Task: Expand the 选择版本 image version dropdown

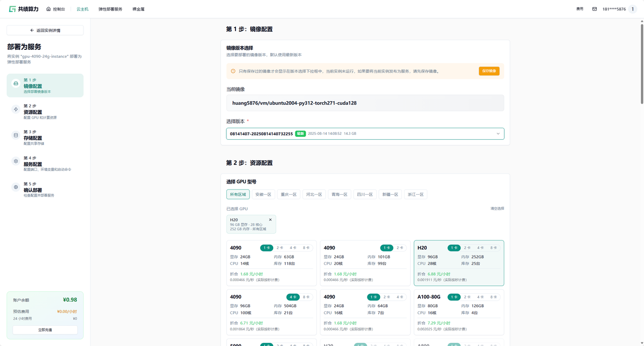Action: [365, 134]
